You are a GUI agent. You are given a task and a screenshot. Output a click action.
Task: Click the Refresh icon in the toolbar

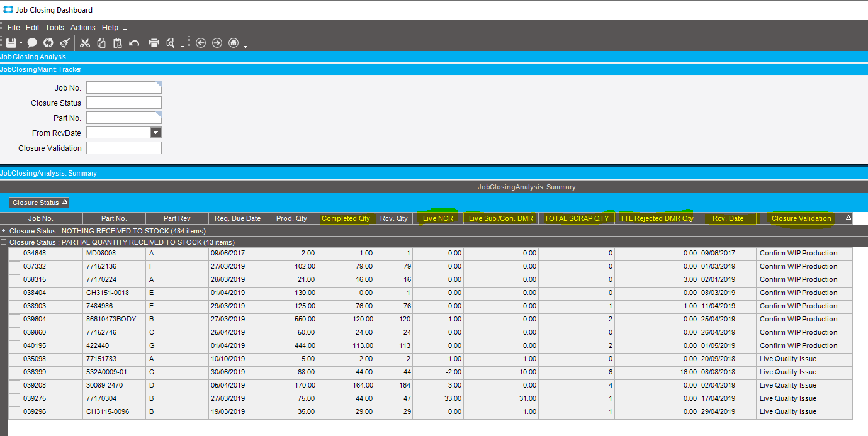point(48,43)
